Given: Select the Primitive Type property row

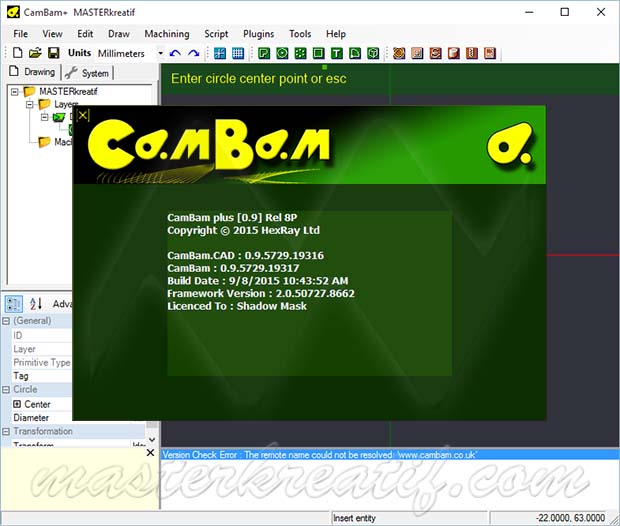Looking at the screenshot, I should tap(42, 362).
